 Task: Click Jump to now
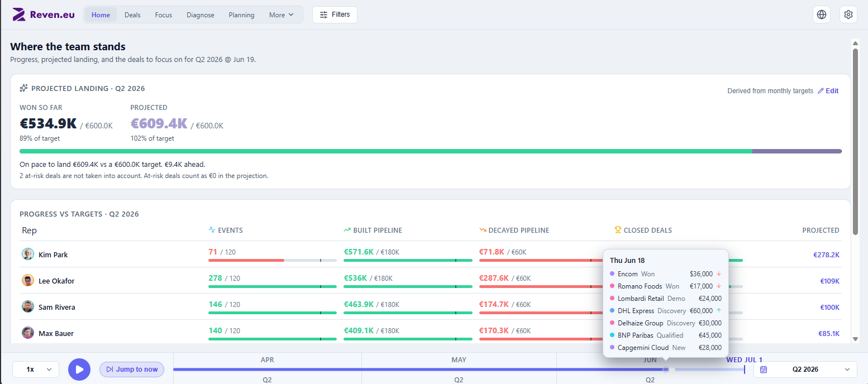(x=132, y=369)
